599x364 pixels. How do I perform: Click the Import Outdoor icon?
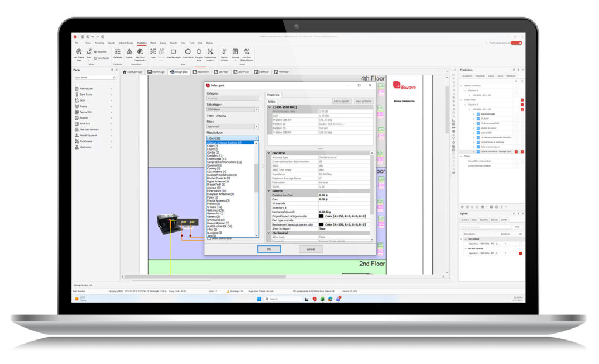[x=223, y=51]
